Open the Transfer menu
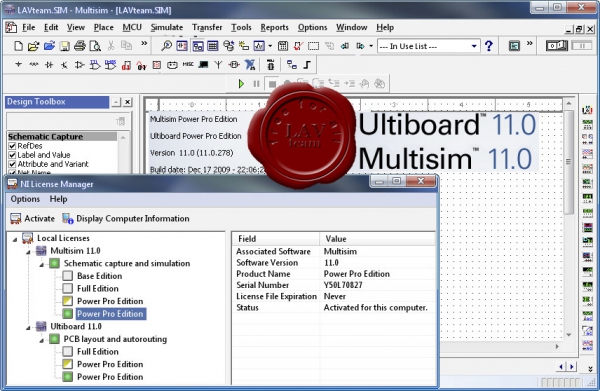 207,28
